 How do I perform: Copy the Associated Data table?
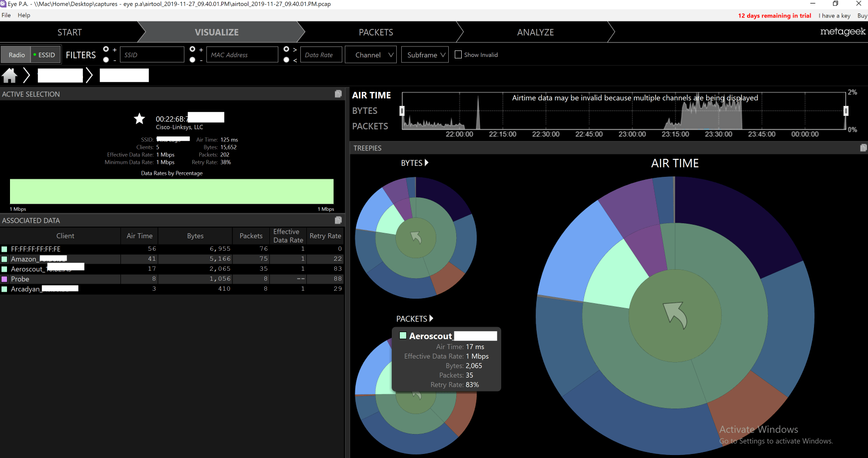coord(338,220)
